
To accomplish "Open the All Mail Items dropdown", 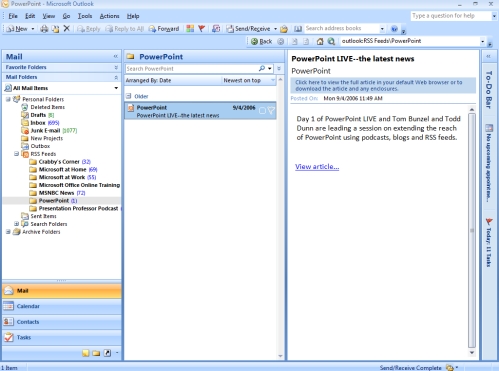I will [x=116, y=88].
